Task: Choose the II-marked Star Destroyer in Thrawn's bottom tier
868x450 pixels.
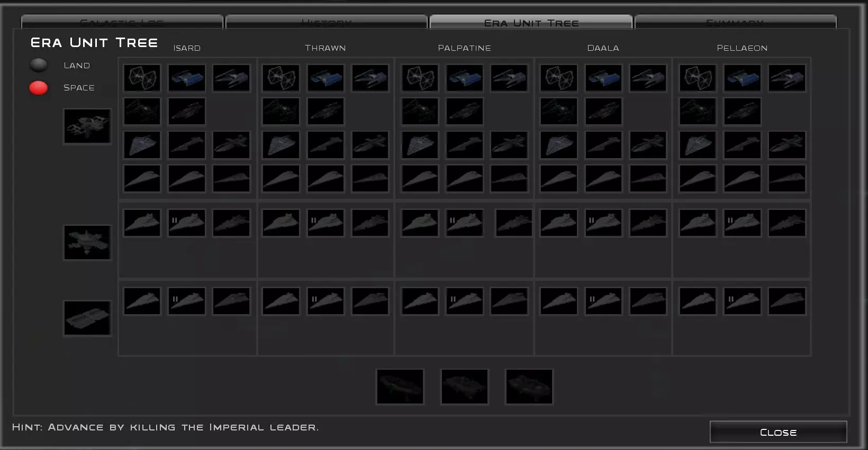Action: (325, 301)
